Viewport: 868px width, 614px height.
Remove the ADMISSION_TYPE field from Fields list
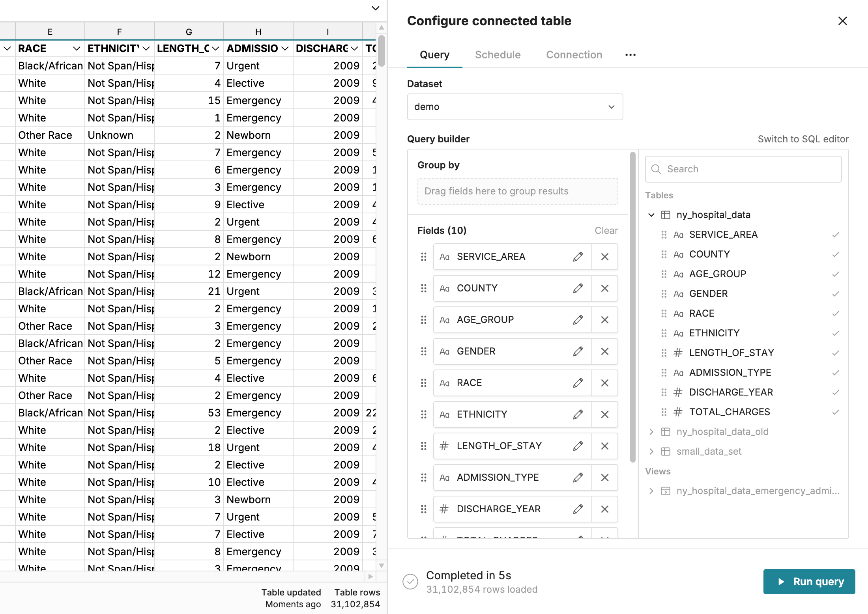coord(604,478)
